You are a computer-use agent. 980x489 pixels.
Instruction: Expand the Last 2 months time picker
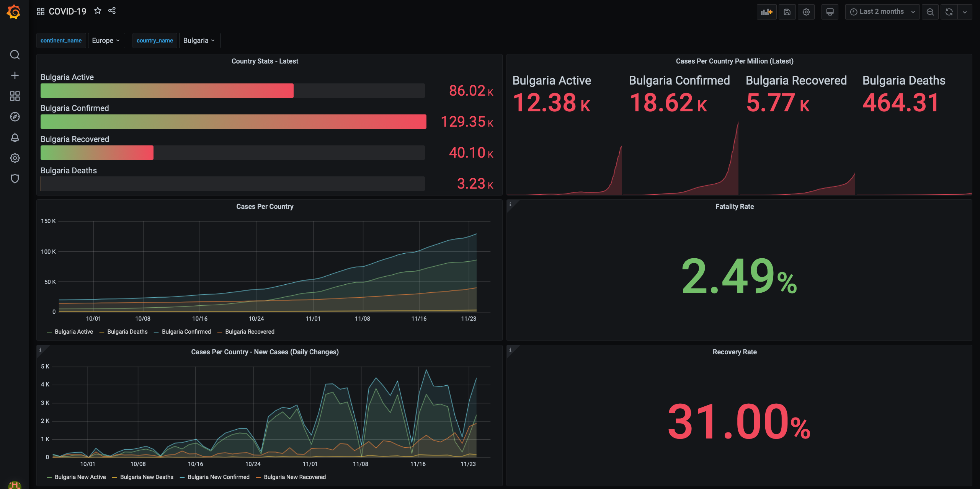click(882, 12)
